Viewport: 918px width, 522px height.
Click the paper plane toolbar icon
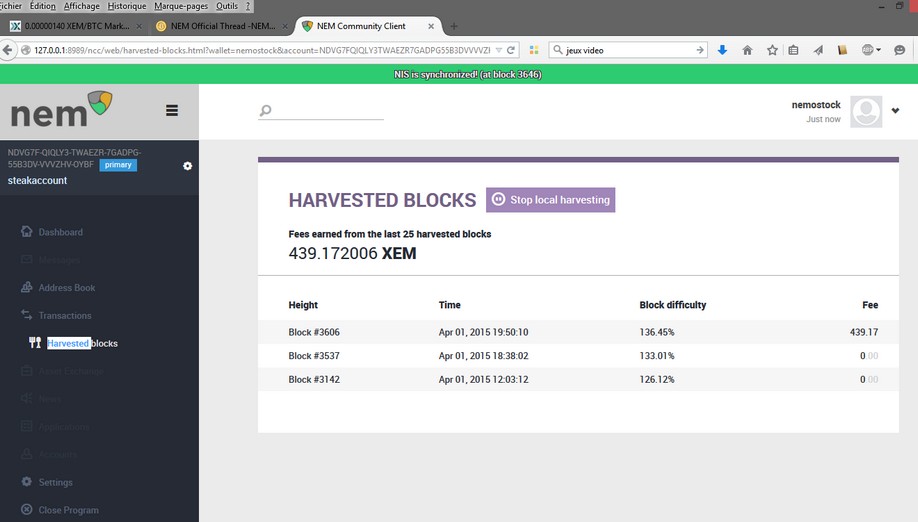point(818,50)
